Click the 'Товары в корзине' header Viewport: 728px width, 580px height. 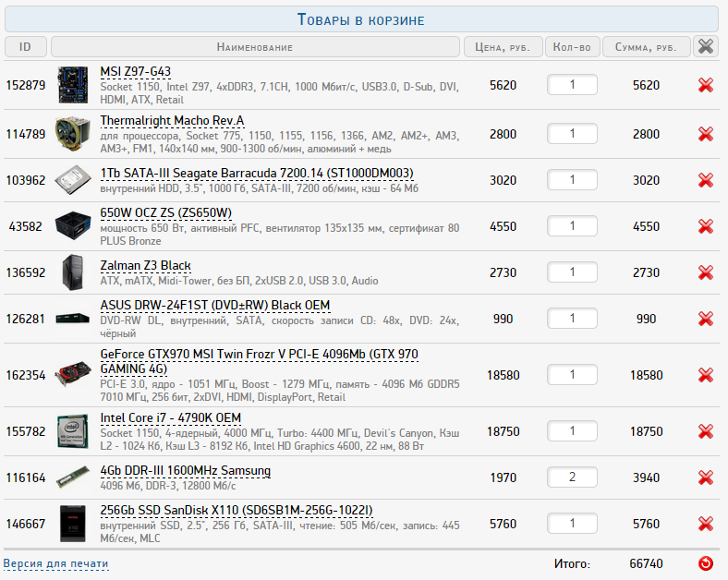point(361,19)
